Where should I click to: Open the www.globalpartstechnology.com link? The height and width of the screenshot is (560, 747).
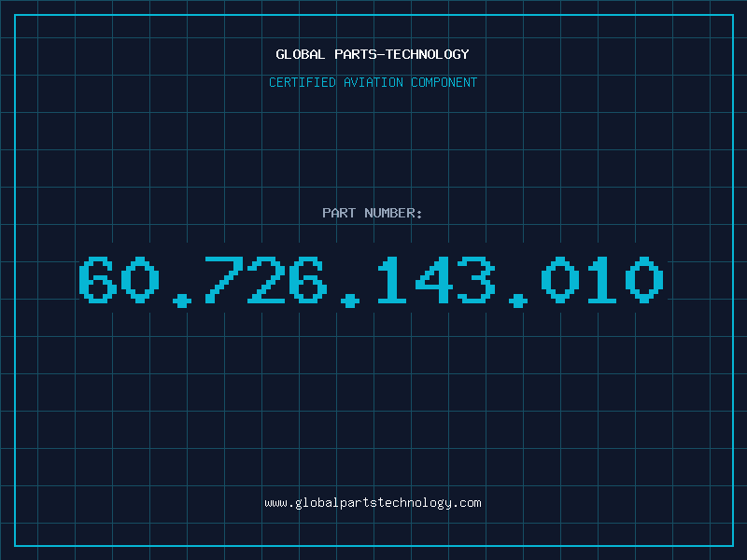click(373, 503)
